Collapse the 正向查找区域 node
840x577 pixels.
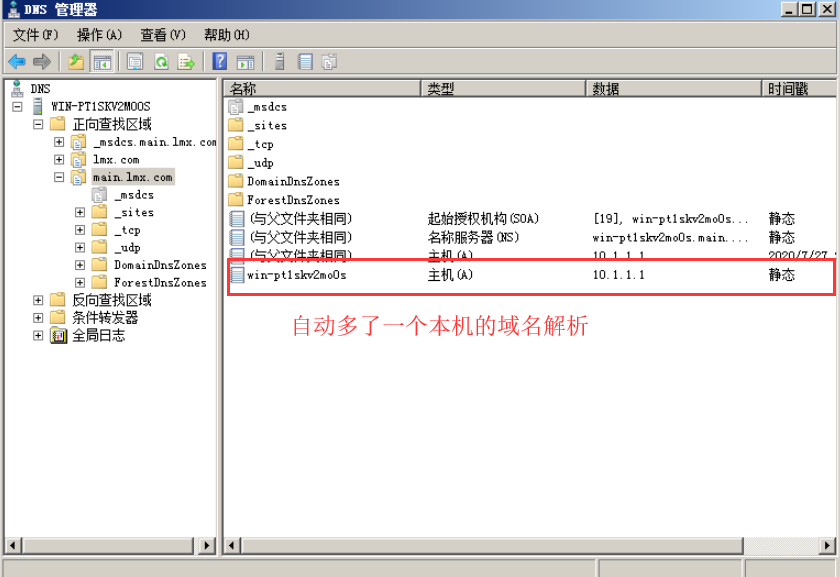(x=38, y=124)
